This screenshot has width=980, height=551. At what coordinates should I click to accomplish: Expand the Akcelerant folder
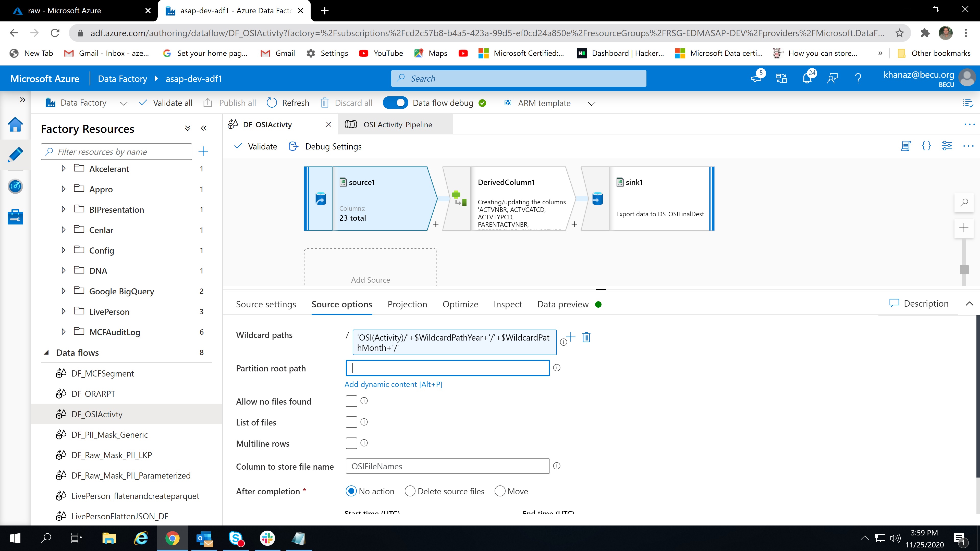click(64, 168)
